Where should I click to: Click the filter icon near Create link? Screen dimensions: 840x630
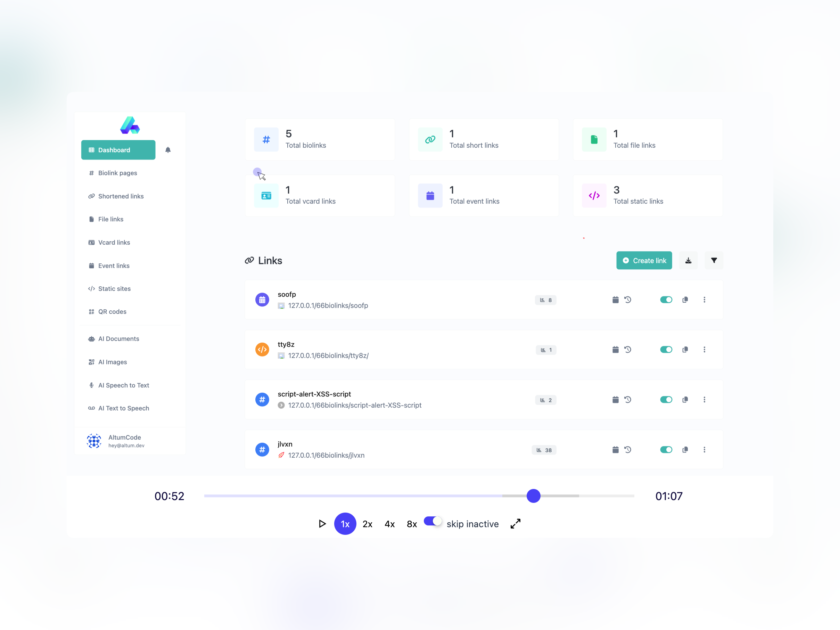point(714,260)
